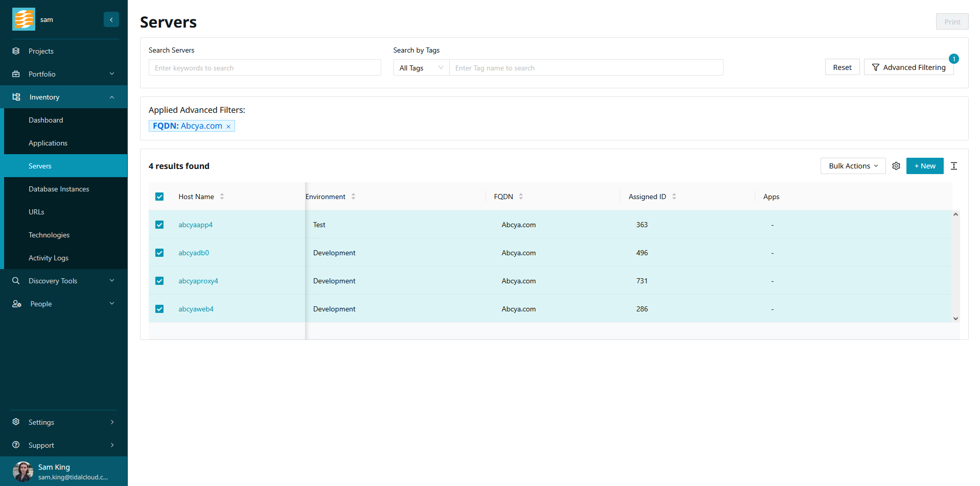The height and width of the screenshot is (486, 980).
Task: Open the Activity Logs page
Action: 49,258
